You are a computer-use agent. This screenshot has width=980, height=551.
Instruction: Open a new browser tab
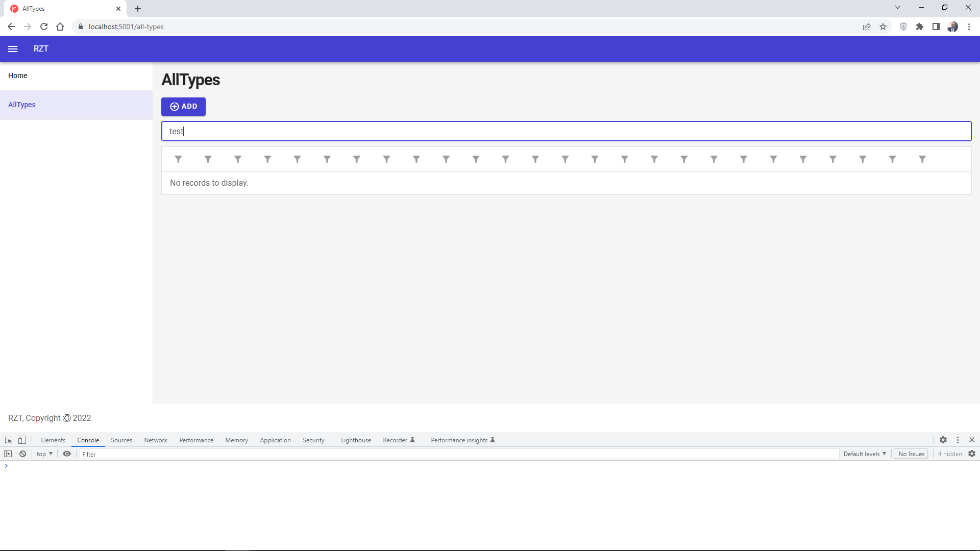click(x=138, y=9)
